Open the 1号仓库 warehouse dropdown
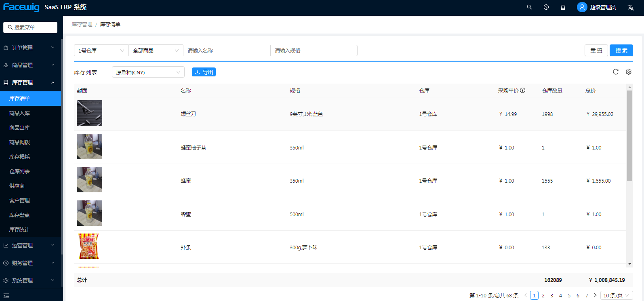 [x=101, y=51]
